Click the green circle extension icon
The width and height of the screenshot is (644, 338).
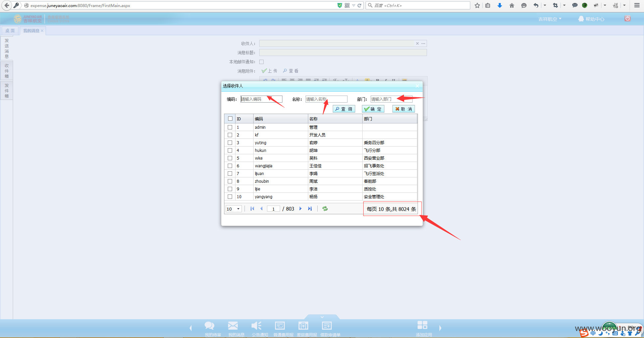(x=585, y=5)
